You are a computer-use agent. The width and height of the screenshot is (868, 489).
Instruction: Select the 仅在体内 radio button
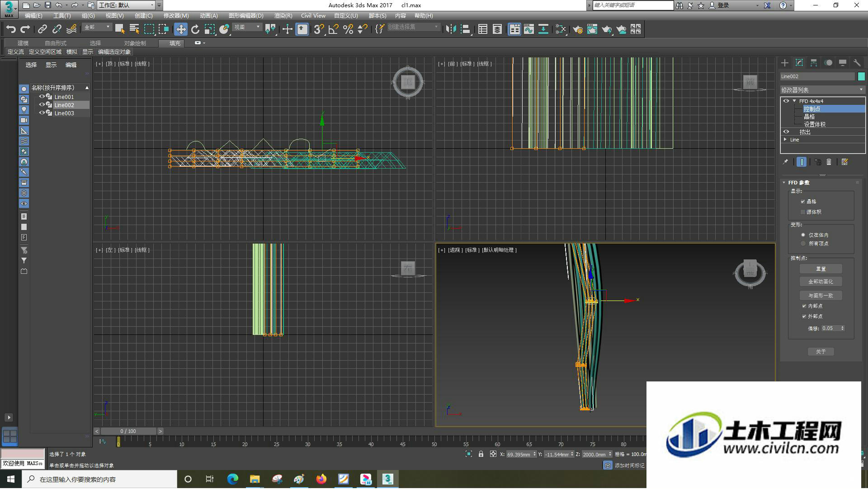(803, 235)
